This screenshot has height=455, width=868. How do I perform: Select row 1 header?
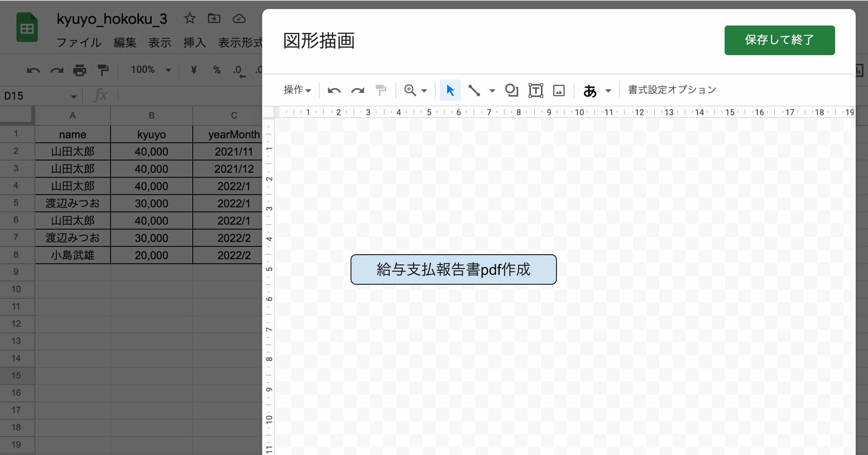pos(16,134)
